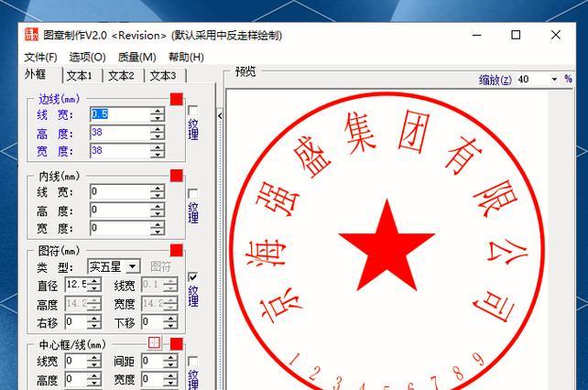This screenshot has height=390, width=588.
Task: Click the 边线 宽度 field showing 38
Action: pos(120,151)
